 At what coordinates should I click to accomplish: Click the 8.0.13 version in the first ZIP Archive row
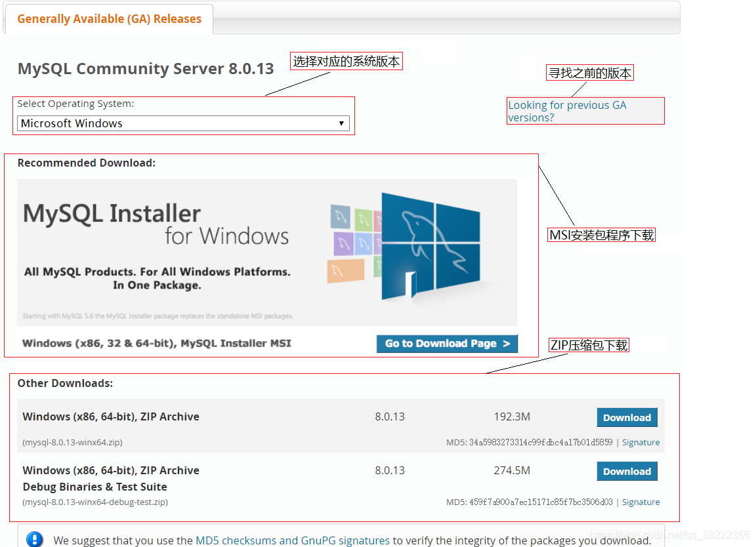point(390,417)
